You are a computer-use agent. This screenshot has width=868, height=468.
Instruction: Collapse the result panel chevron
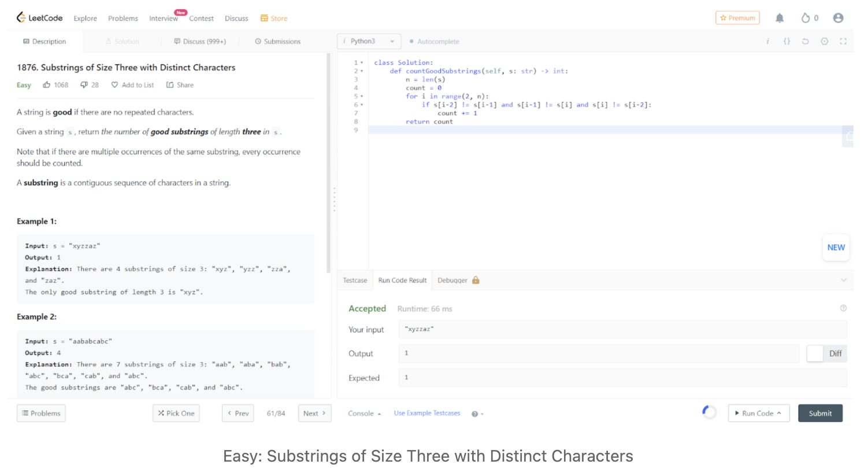tap(843, 281)
